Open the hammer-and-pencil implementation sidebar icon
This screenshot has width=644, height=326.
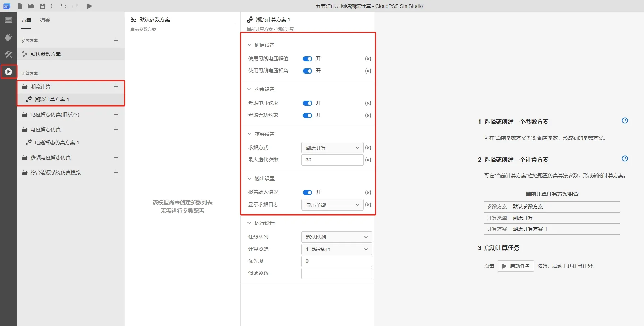(8, 55)
